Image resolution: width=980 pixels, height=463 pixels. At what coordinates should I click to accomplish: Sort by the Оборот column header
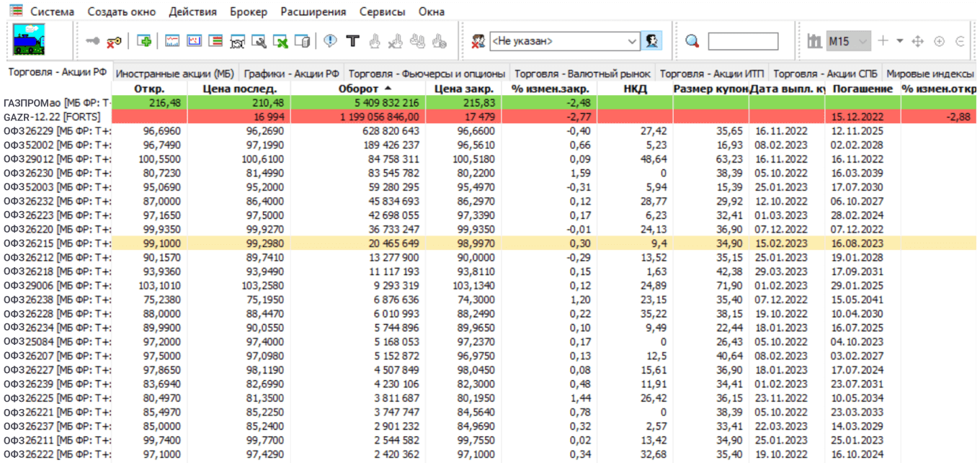(357, 89)
